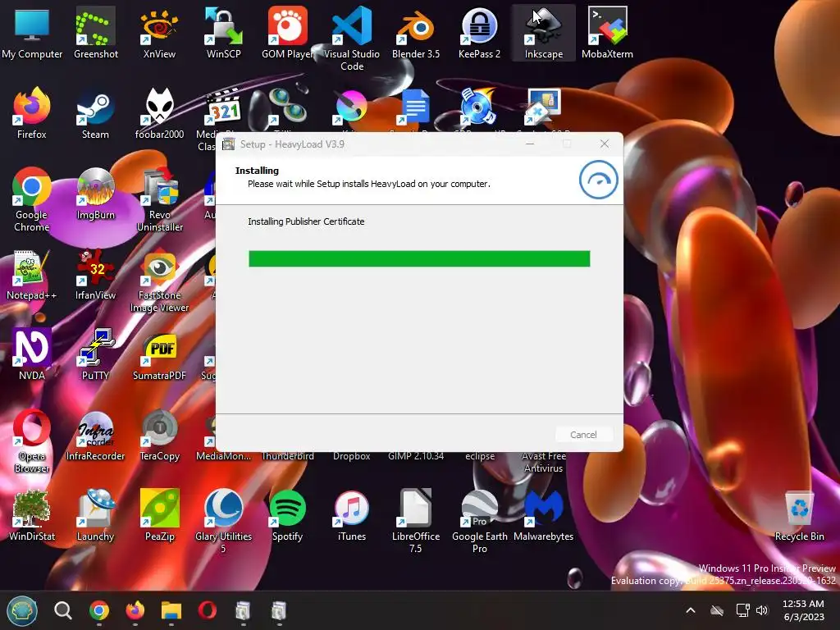The height and width of the screenshot is (630, 840).
Task: Select the Visual Studio Code shortcut
Action: click(351, 39)
